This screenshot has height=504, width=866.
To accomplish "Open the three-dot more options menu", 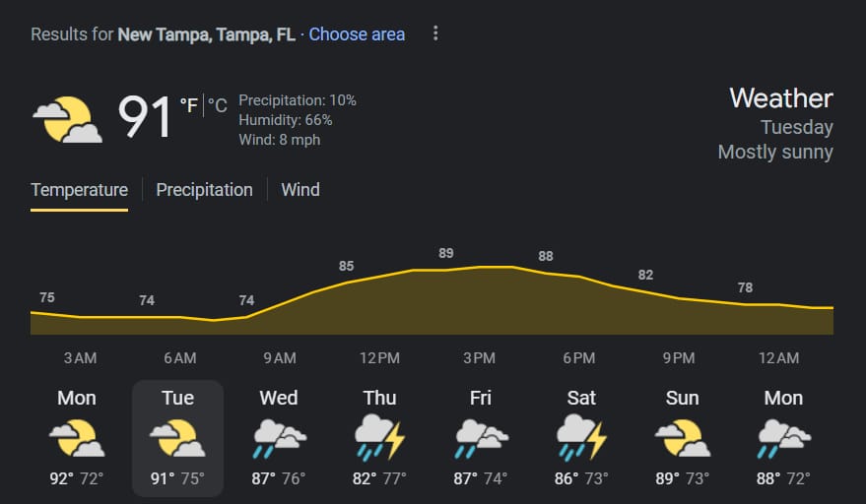I will click(x=435, y=33).
